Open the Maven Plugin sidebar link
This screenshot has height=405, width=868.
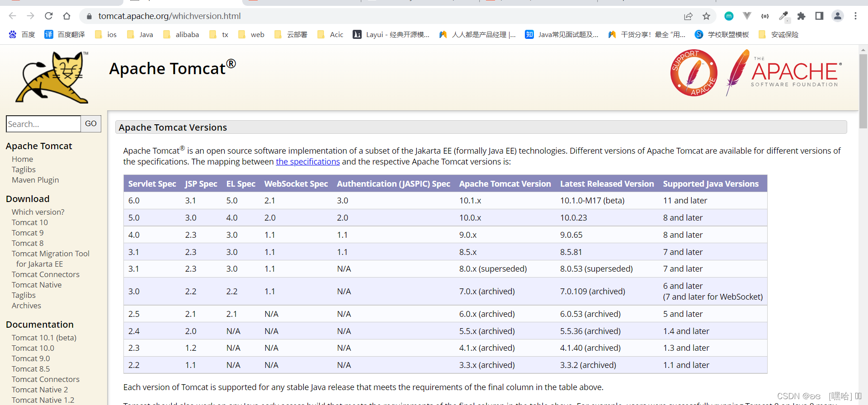click(35, 180)
